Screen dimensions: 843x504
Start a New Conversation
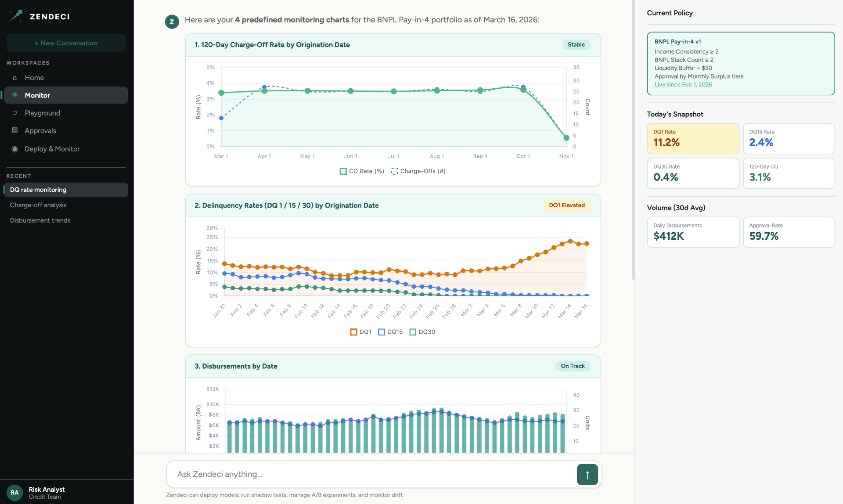[x=66, y=43]
